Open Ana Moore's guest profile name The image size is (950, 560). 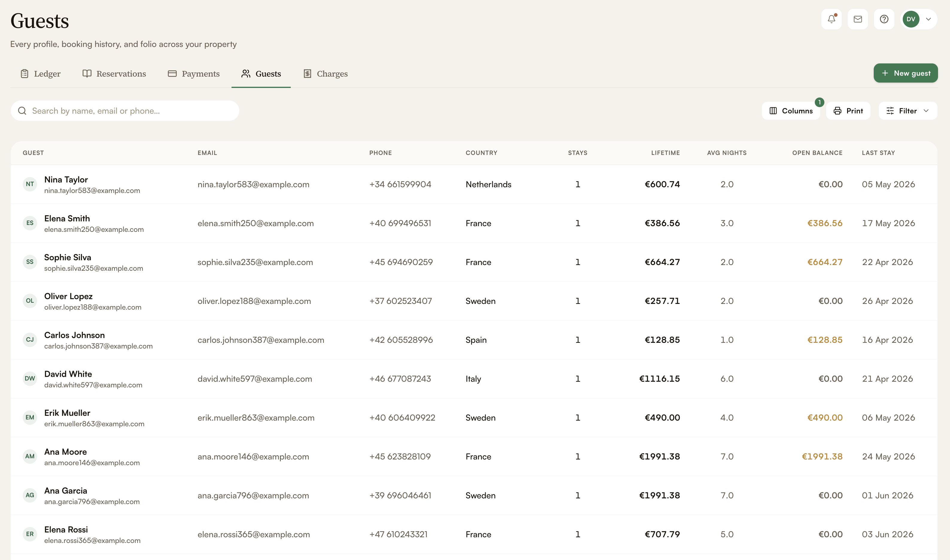click(x=65, y=452)
